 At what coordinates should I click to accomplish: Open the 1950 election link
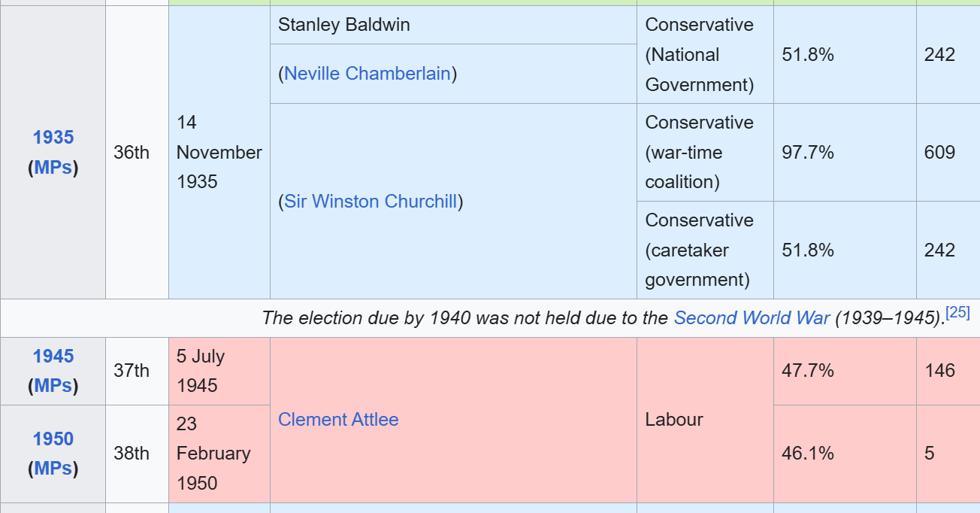pos(53,439)
